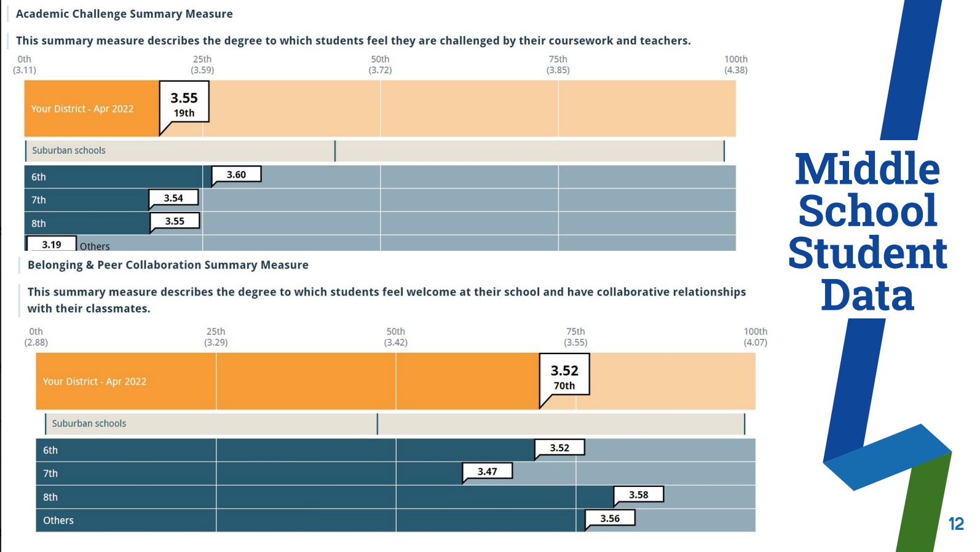Click the Belonging & Peer Collaboration heading
Viewport: 980px width, 552px height.
tap(168, 265)
